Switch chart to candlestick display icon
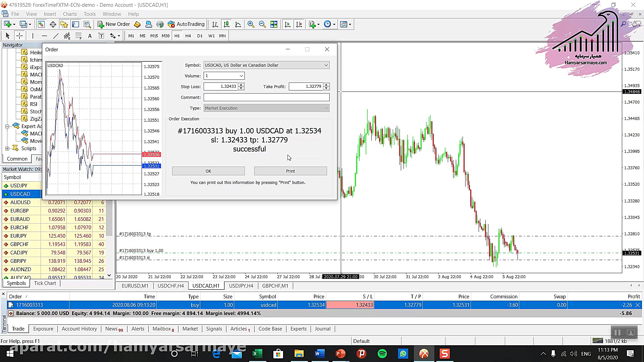This screenshot has height=362, width=644. click(226, 24)
